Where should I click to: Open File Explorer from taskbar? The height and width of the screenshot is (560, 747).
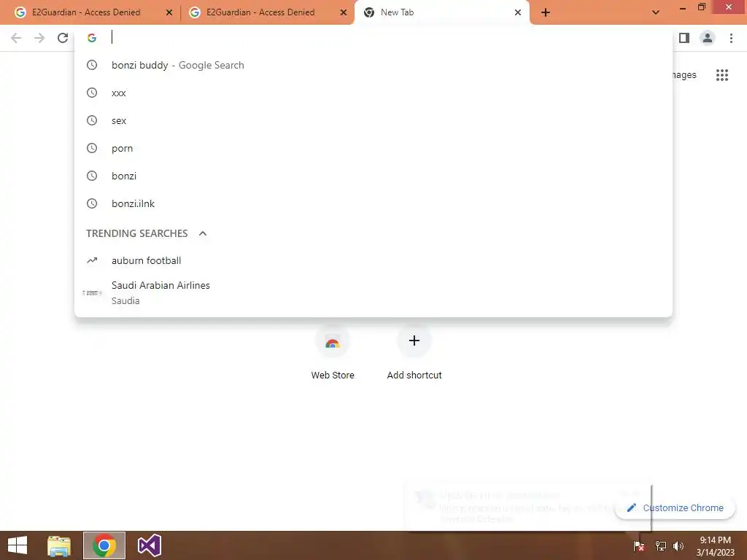point(59,545)
